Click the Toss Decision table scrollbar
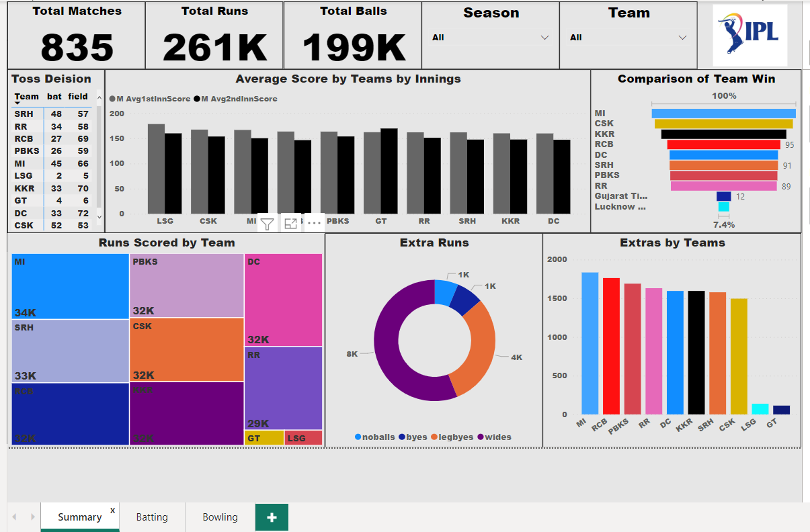The height and width of the screenshot is (532, 810). [98, 161]
